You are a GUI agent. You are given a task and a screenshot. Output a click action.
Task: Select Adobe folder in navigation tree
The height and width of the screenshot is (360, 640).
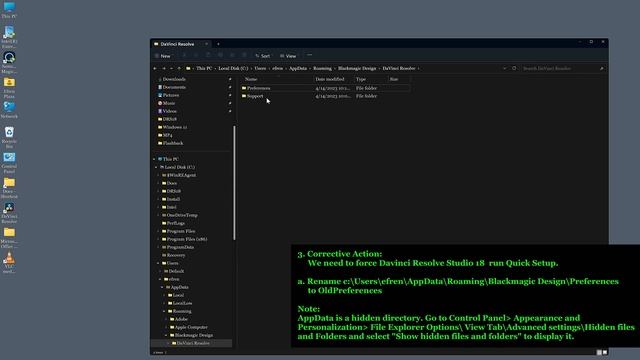pos(181,319)
